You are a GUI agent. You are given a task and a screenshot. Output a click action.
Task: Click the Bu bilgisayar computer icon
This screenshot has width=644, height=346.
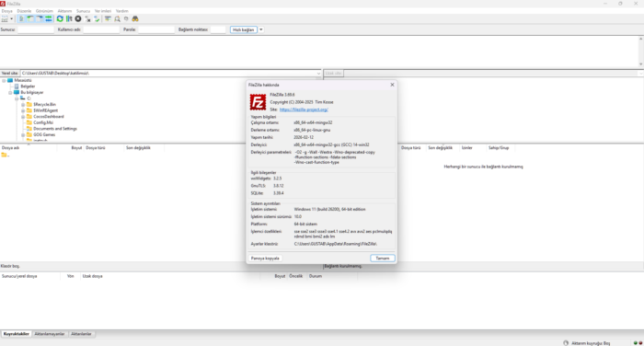coord(17,92)
